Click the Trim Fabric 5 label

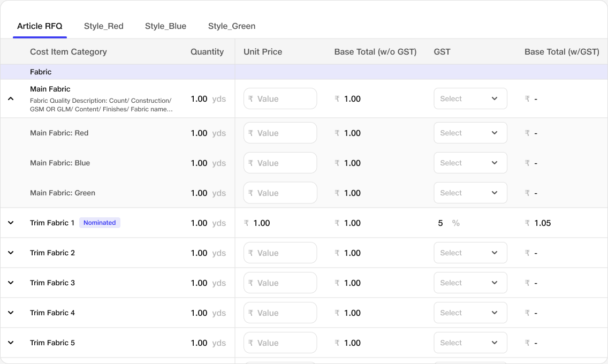[x=52, y=343]
